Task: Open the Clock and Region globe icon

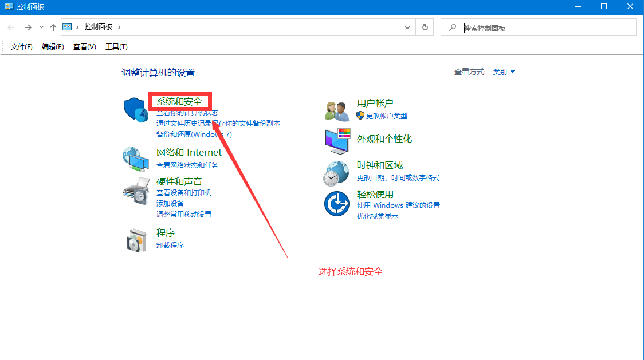Action: [336, 173]
